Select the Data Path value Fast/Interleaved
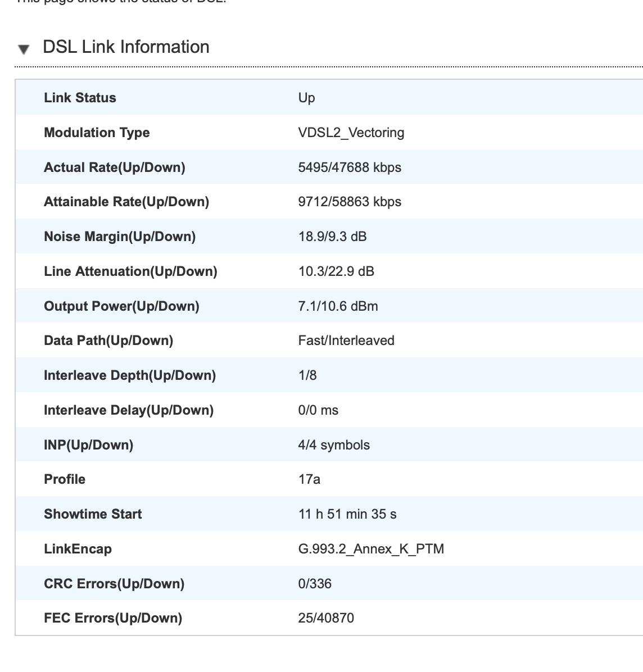The width and height of the screenshot is (643, 672). 346,340
